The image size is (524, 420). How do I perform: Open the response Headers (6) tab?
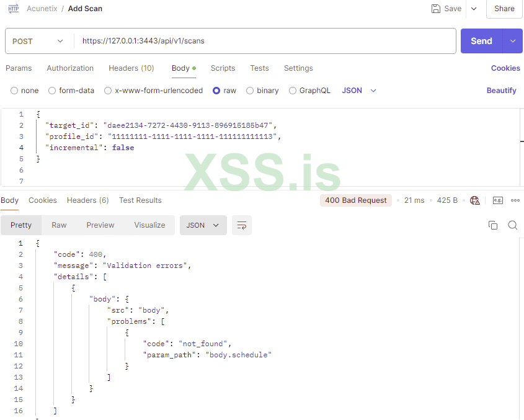tap(88, 200)
